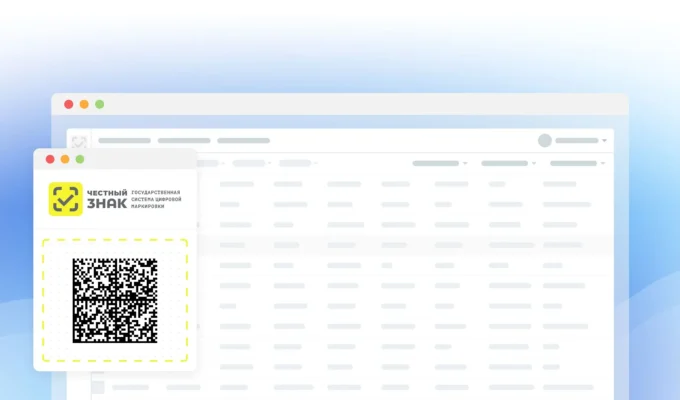This screenshot has width=680, height=400.
Task: Click "Государственная система цифровой маркировки" caption
Action: tap(156, 199)
